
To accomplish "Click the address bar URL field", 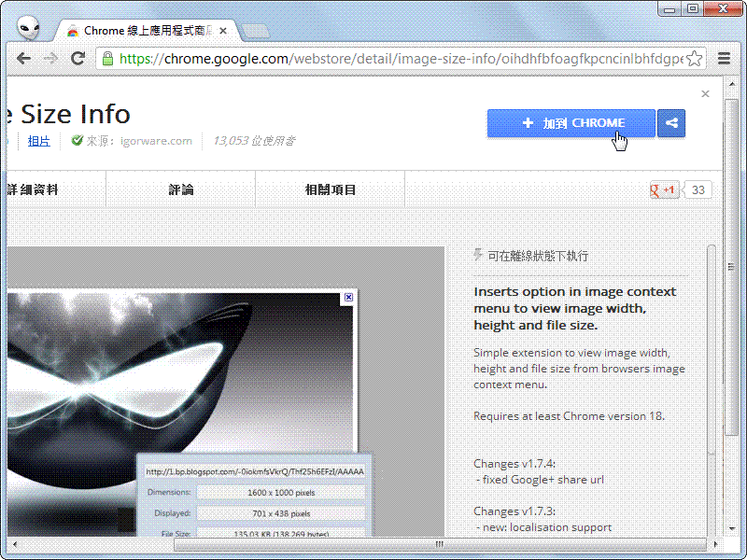I will pyautogui.click(x=401, y=59).
